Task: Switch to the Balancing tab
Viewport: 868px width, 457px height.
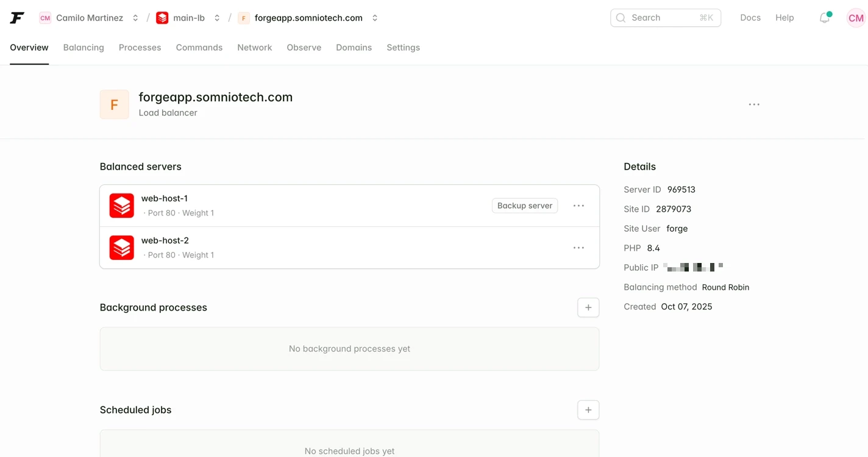Action: (x=84, y=48)
